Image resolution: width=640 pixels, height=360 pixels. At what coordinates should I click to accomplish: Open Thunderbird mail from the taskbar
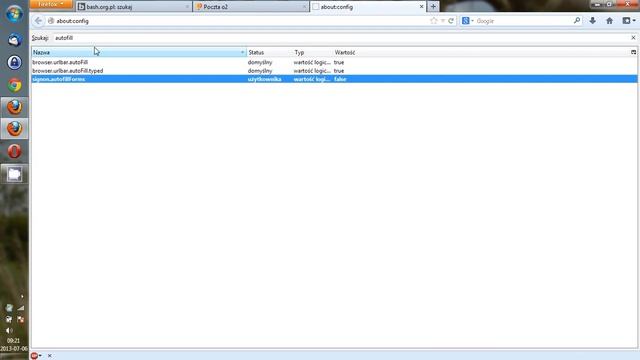pyautogui.click(x=14, y=40)
